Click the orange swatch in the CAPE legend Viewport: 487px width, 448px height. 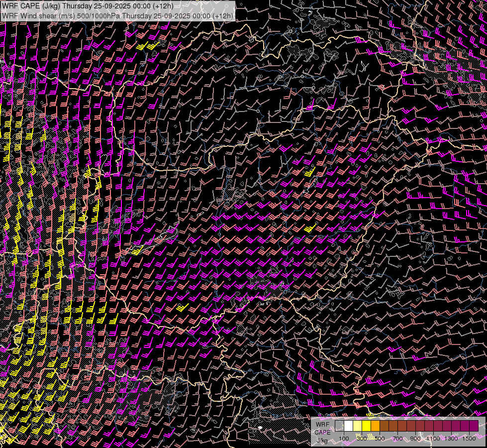pyautogui.click(x=375, y=426)
